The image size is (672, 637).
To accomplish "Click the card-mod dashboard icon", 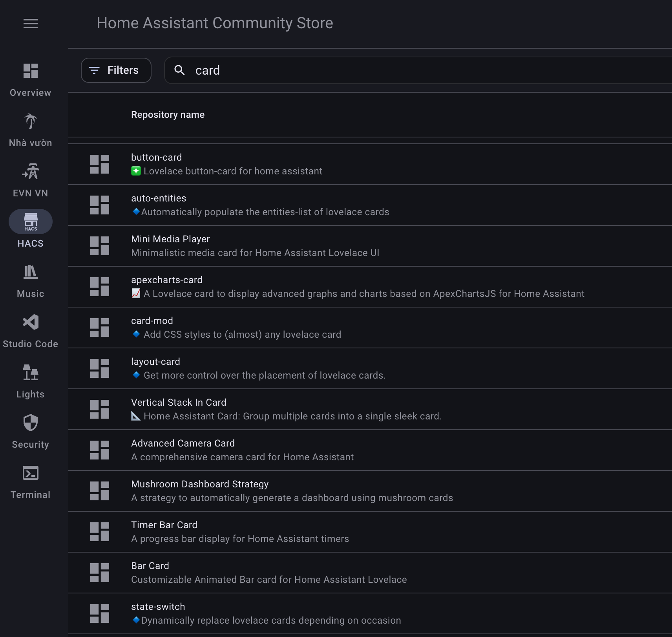I will [x=100, y=328].
